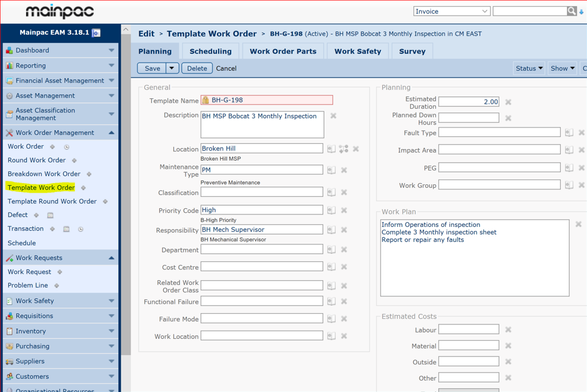Image resolution: width=587 pixels, height=392 pixels.
Task: Collapse the Work Order Management section
Action: coord(113,132)
